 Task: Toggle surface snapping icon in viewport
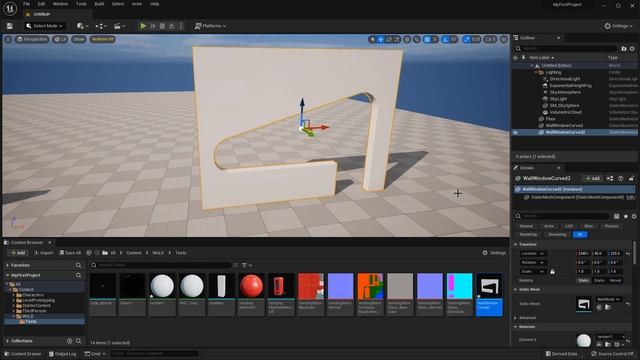416,39
